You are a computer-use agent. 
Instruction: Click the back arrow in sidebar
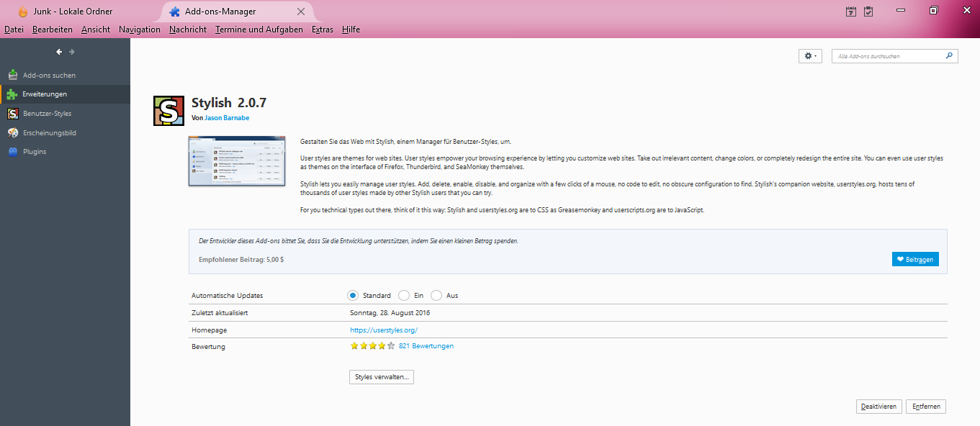coord(60,52)
